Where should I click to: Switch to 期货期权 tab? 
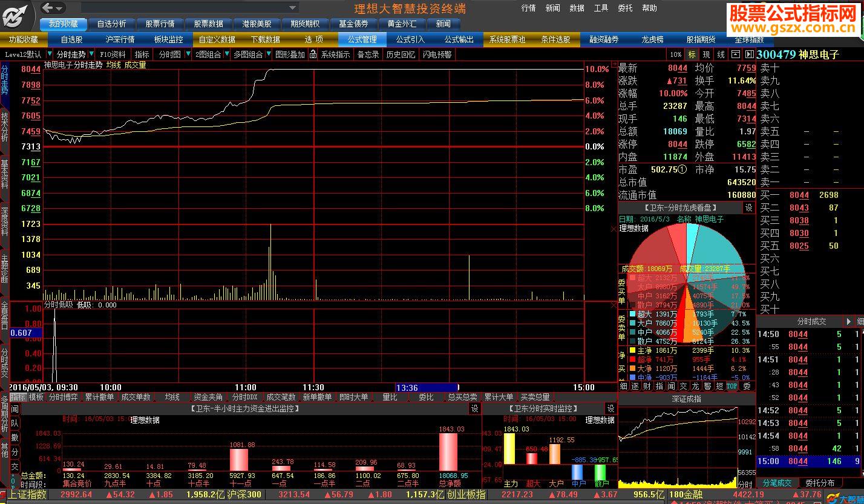pos(306,24)
